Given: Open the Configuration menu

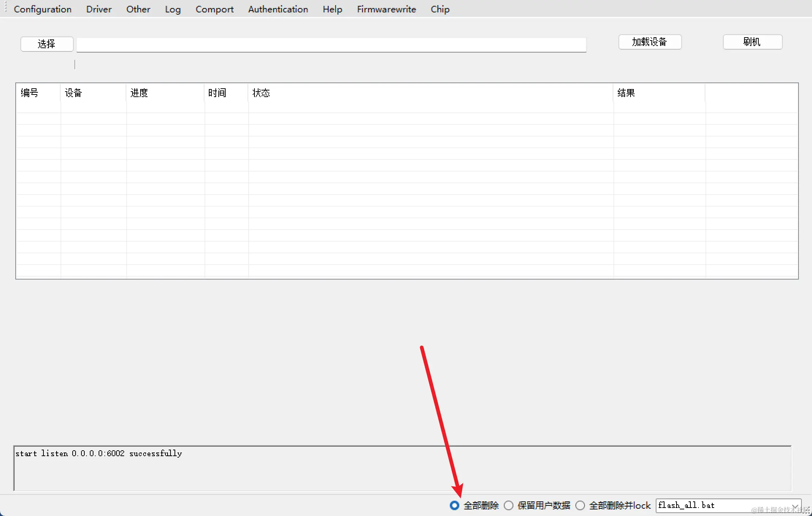Looking at the screenshot, I should point(42,9).
